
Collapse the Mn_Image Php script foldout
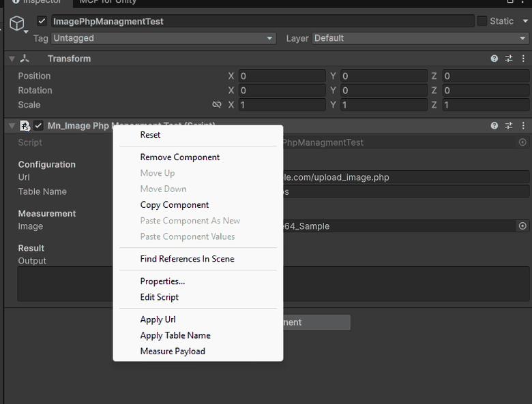pos(12,126)
